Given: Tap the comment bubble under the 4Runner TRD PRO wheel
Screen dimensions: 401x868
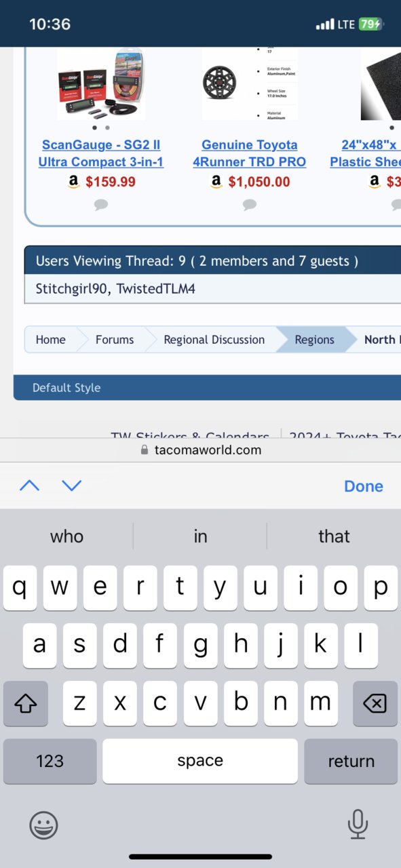Looking at the screenshot, I should click(x=250, y=204).
